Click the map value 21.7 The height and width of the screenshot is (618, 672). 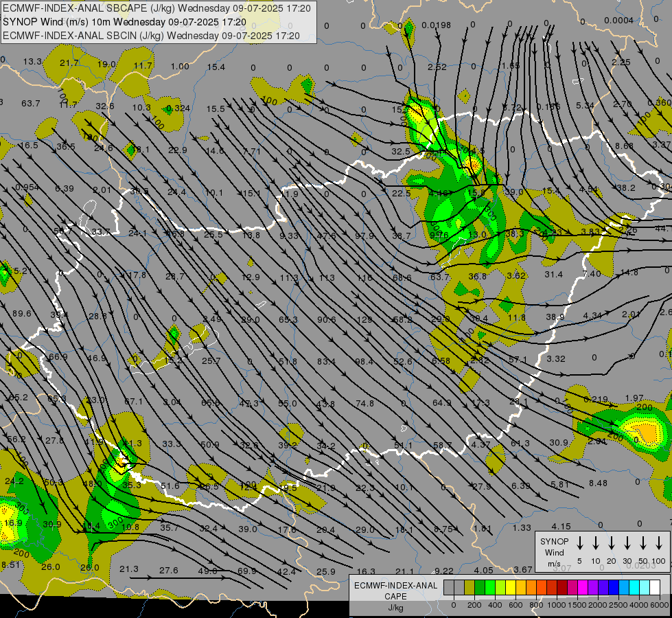[x=69, y=63]
